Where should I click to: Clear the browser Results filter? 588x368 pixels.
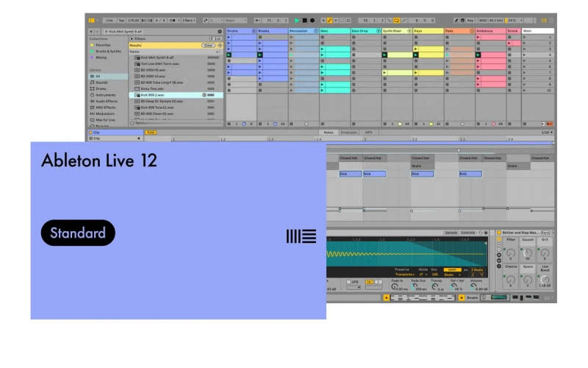pyautogui.click(x=208, y=46)
